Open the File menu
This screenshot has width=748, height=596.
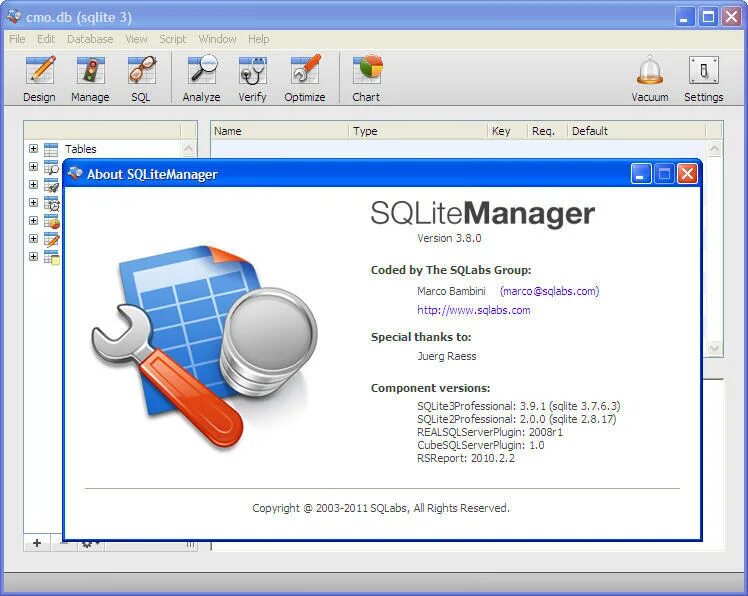[x=17, y=39]
